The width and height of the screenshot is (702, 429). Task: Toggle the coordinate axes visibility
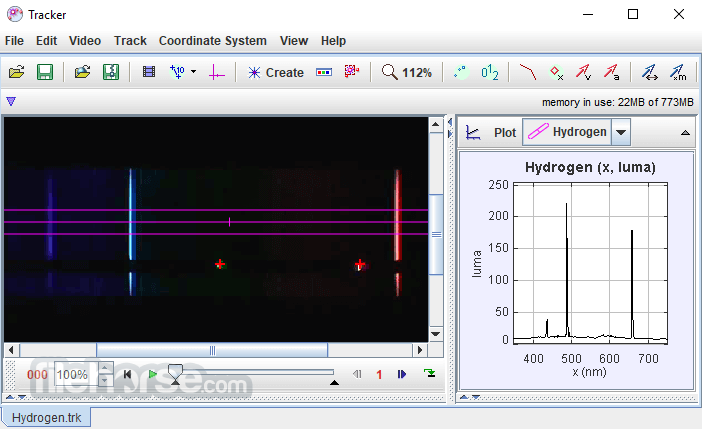[x=217, y=72]
